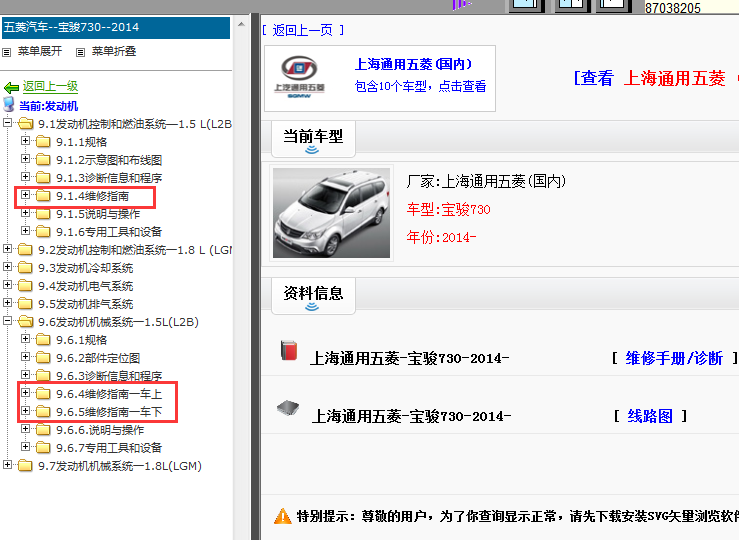This screenshot has height=540, width=739.
Task: Click the 返回上一级 link
Action: pos(50,87)
